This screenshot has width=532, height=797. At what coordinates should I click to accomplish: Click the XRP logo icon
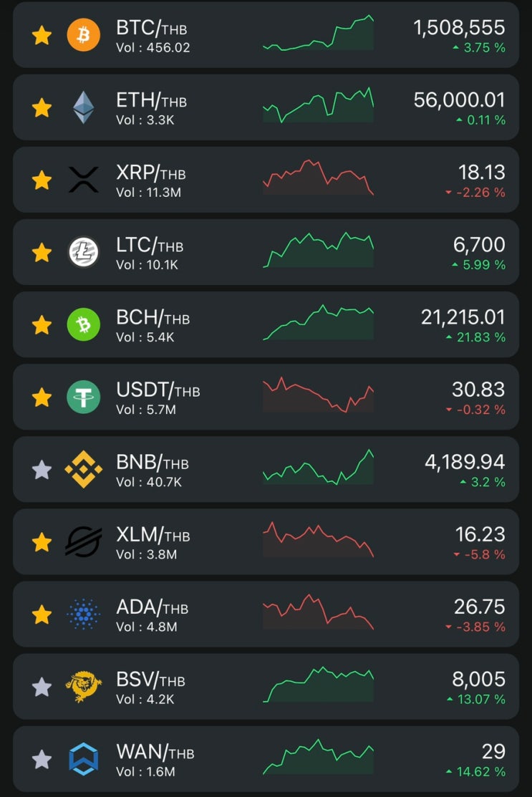tap(84, 180)
